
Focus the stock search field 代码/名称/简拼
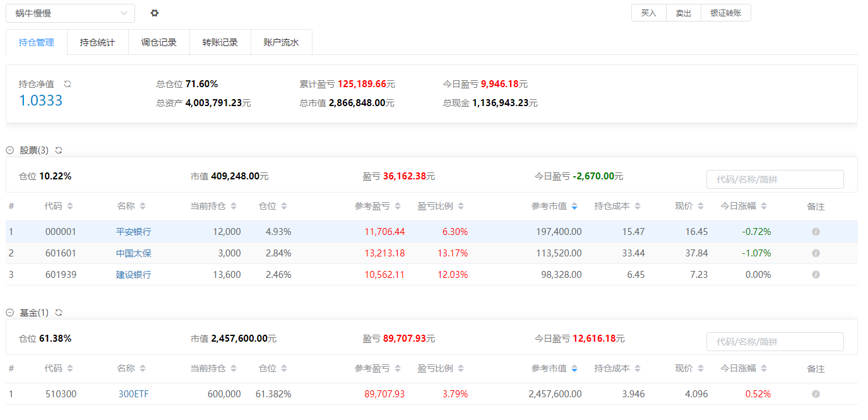click(x=775, y=179)
